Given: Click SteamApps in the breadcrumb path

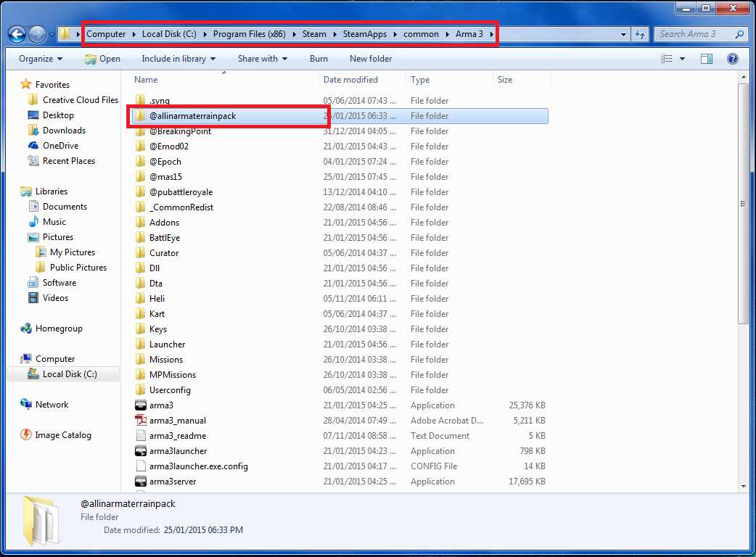Looking at the screenshot, I should [365, 34].
